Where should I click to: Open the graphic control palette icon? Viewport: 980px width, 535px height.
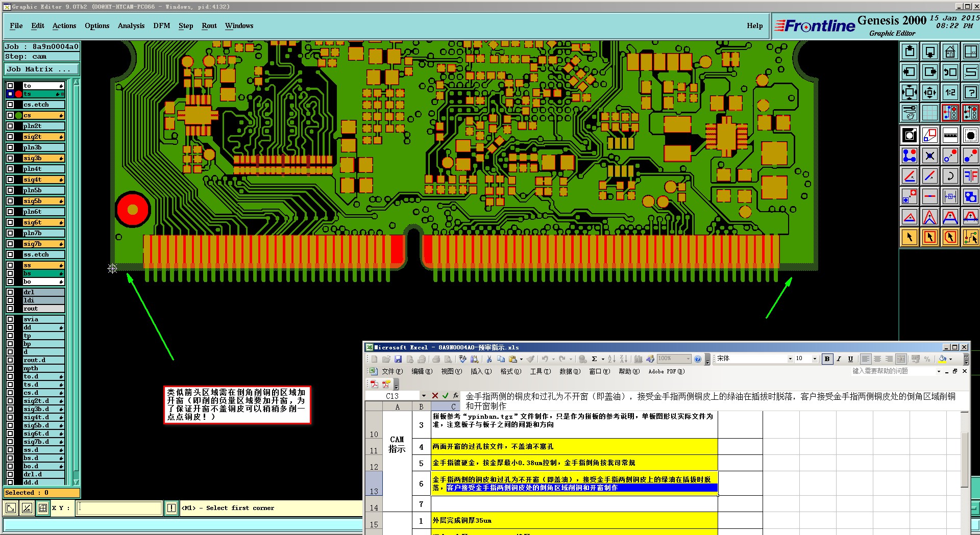point(909,113)
